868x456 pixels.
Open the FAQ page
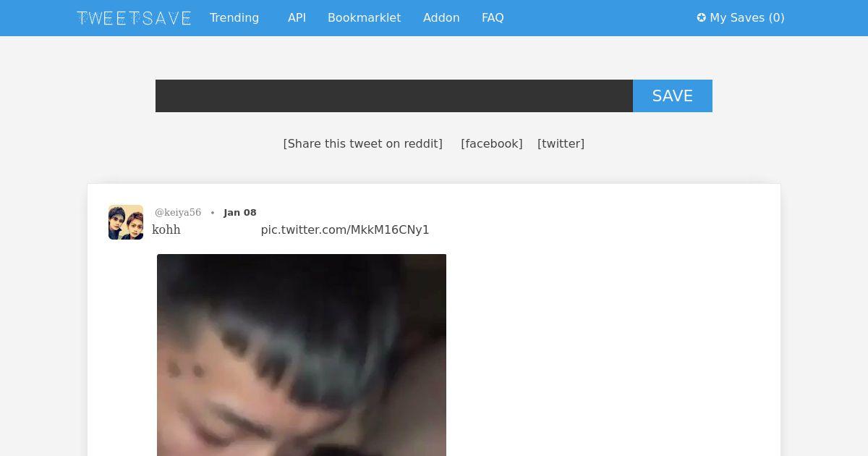click(x=493, y=18)
